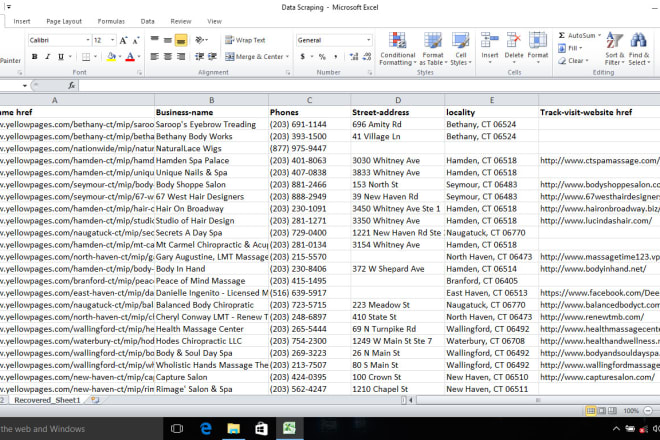
Task: Toggle middle vertical alignment button
Action: [x=168, y=40]
